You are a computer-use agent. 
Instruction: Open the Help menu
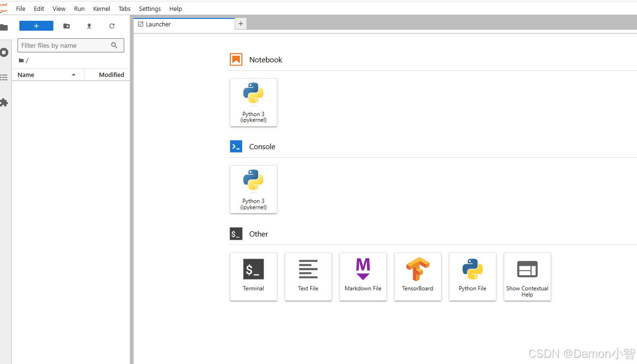(176, 8)
